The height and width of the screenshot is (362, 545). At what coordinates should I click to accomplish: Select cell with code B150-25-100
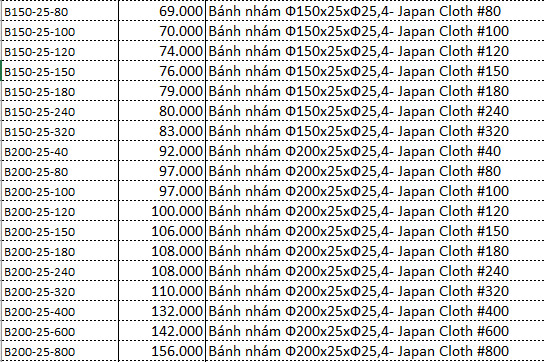pyautogui.click(x=60, y=31)
